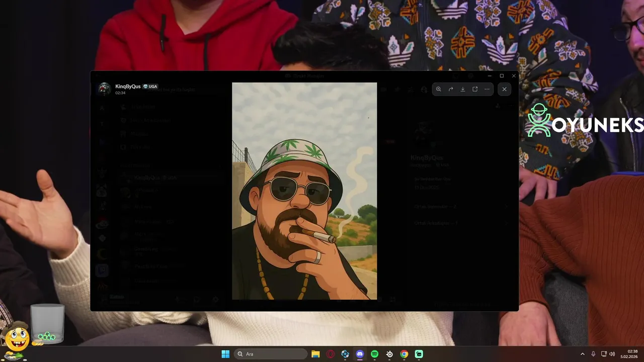Click the cartoon portrait image preview
This screenshot has width=644, height=362.
[304, 191]
